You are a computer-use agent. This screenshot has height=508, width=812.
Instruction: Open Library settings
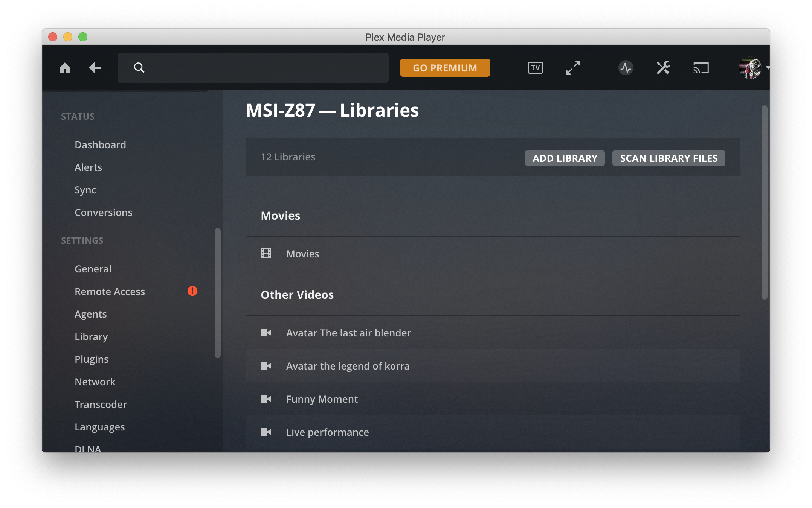pos(91,337)
